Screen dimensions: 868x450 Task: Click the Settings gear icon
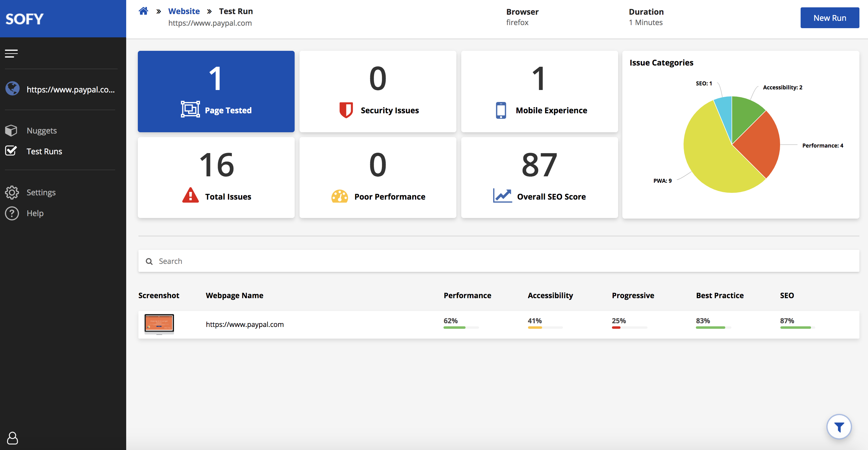pos(12,192)
